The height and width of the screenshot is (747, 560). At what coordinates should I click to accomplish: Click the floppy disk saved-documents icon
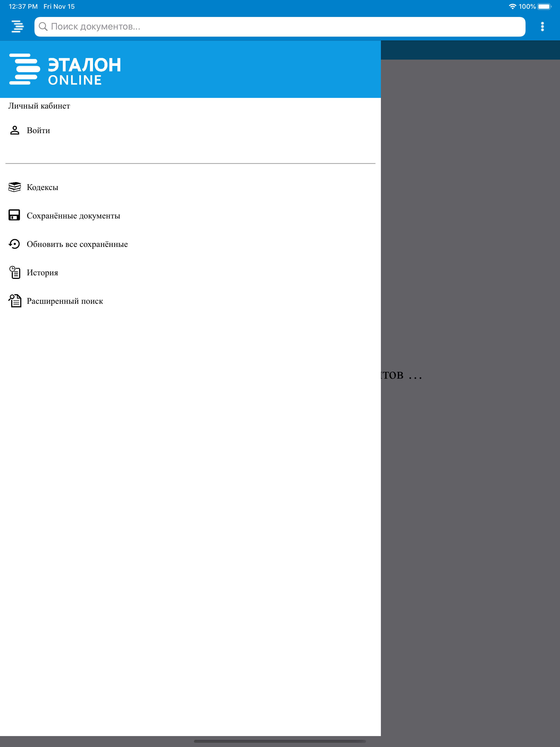click(x=14, y=215)
